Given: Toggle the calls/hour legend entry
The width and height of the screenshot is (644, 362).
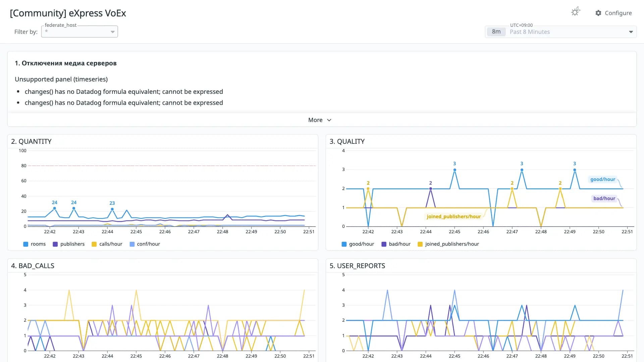Looking at the screenshot, I should tap(107, 244).
